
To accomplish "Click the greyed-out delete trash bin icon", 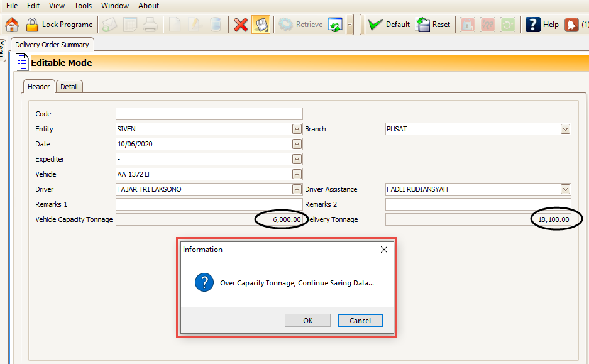I will [216, 25].
